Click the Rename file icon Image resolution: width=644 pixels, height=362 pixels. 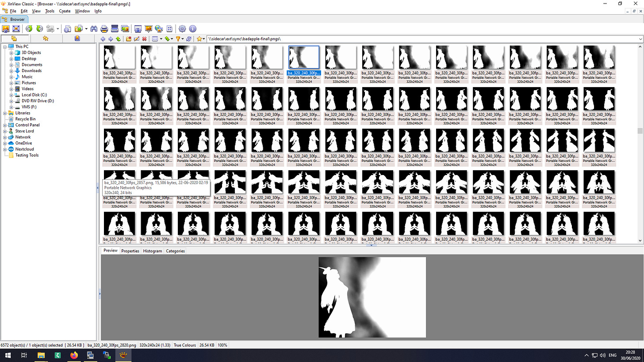coord(136,39)
